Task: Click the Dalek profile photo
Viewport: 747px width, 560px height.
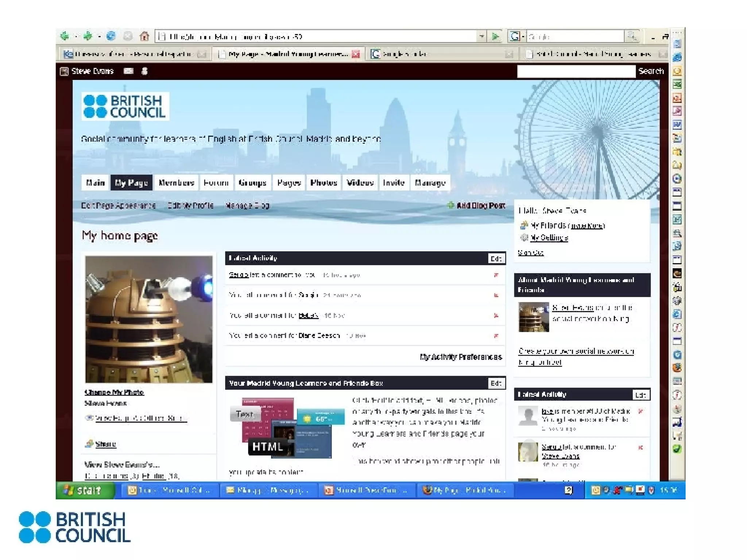Action: 149,319
